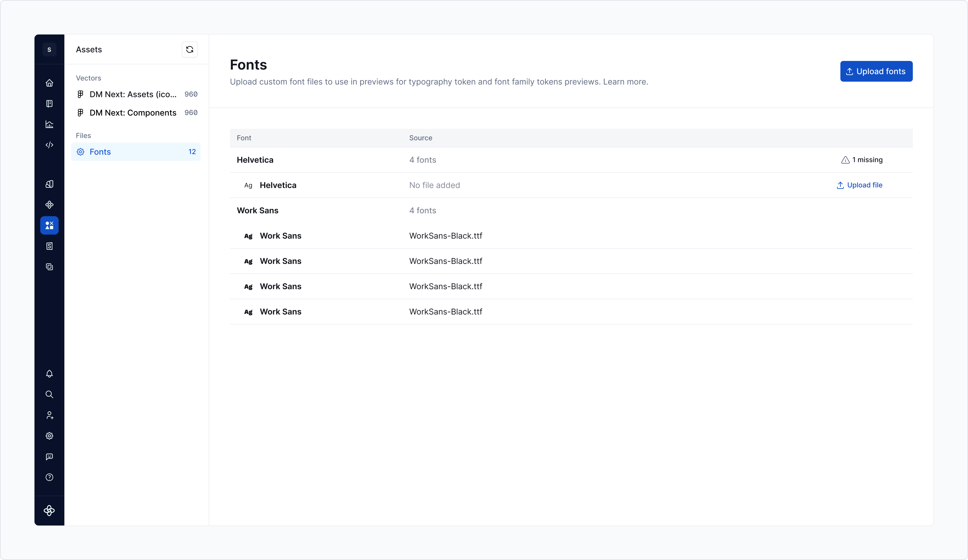The height and width of the screenshot is (560, 968).
Task: Click the Upload fonts button
Action: click(876, 72)
